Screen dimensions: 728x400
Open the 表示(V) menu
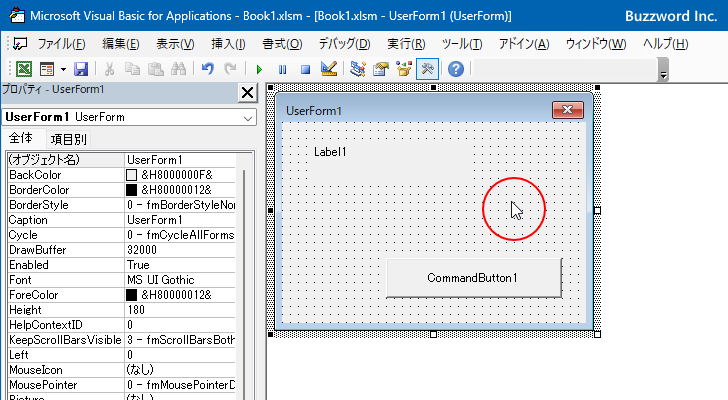[175, 44]
